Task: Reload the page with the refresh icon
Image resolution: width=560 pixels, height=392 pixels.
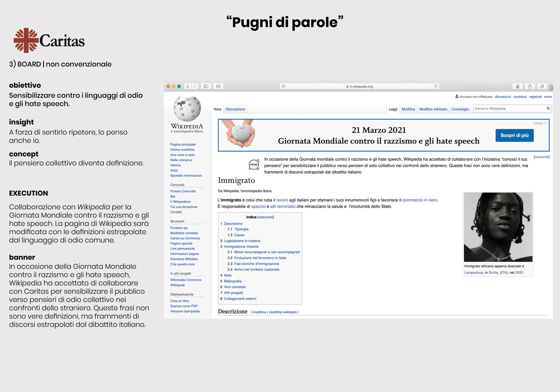Action: 435,86
